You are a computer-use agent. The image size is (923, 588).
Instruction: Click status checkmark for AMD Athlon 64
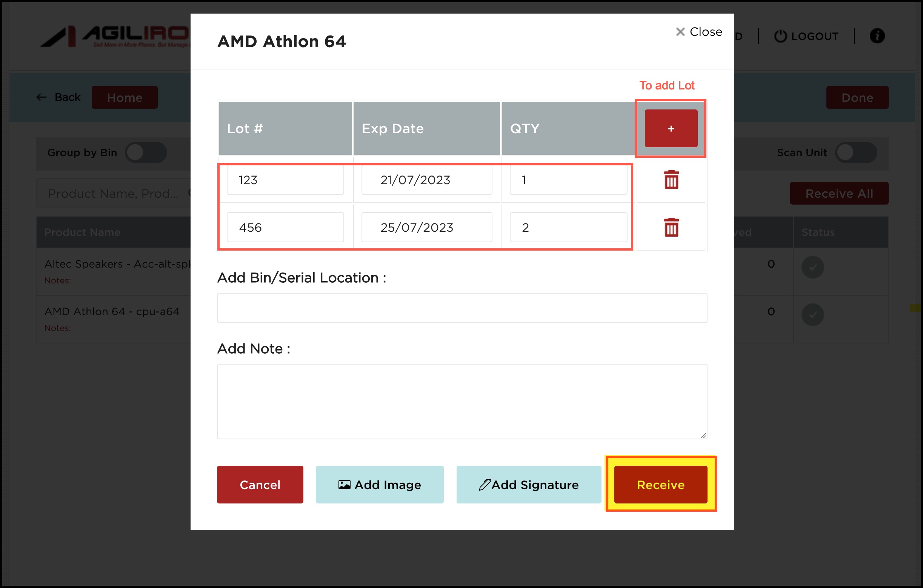812,315
